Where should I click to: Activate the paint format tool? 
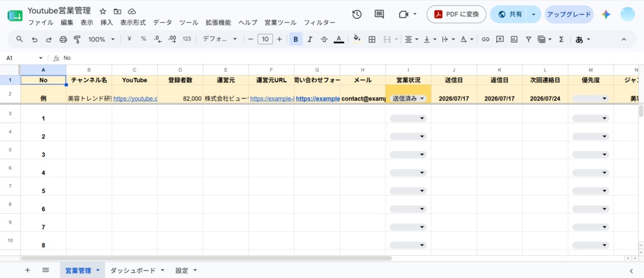(77, 40)
